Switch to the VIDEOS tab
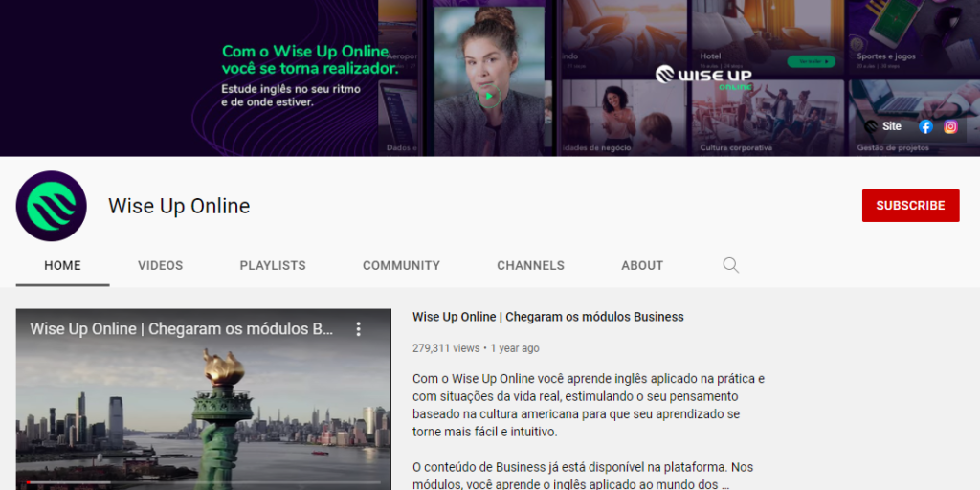The height and width of the screenshot is (490, 980). (161, 266)
